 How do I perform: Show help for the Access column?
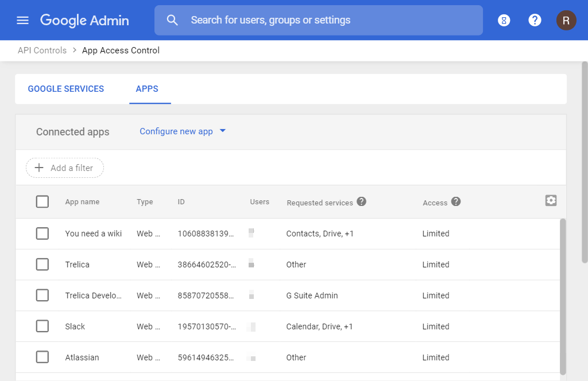(x=456, y=201)
